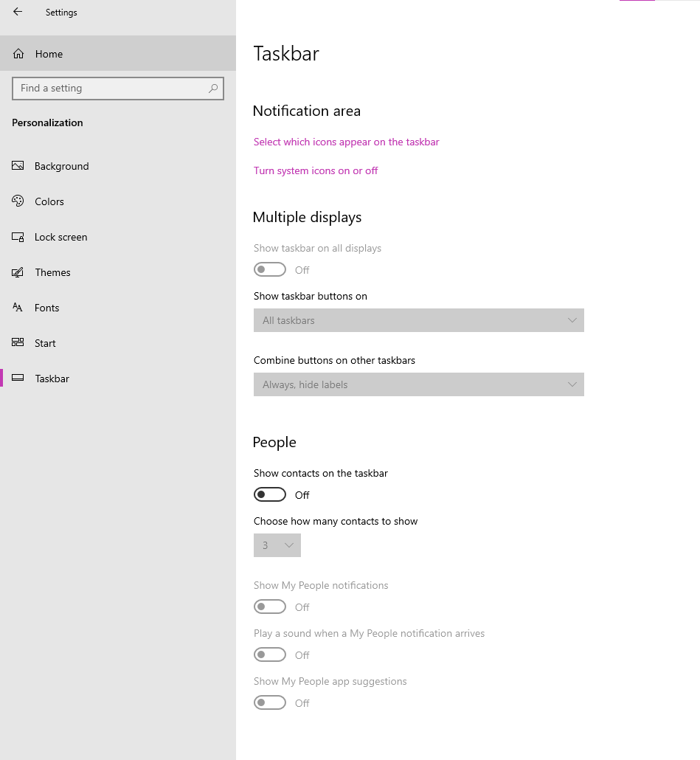Open Select which icons appear on the taskbar
The height and width of the screenshot is (760, 700).
coord(347,142)
